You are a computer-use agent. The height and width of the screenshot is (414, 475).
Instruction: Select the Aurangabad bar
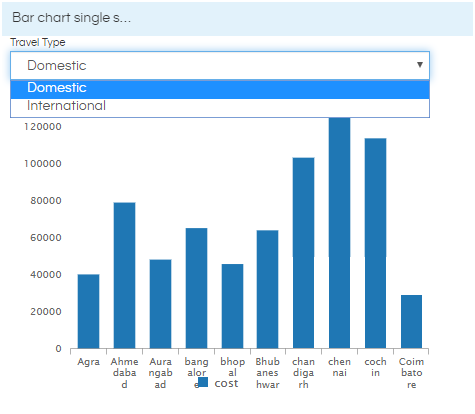160,304
